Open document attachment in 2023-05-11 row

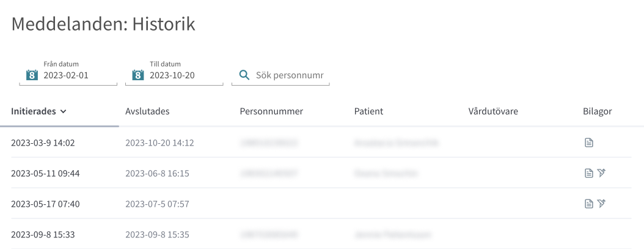click(589, 173)
